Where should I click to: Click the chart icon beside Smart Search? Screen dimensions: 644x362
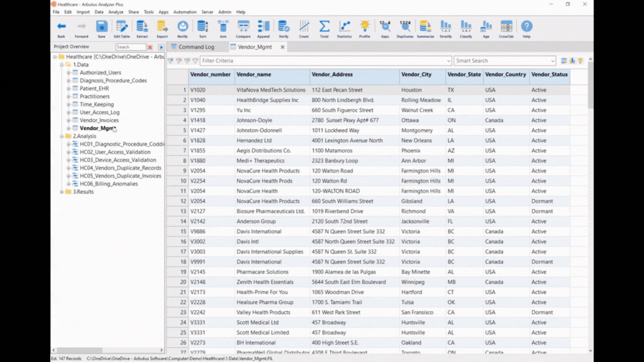tap(572, 61)
